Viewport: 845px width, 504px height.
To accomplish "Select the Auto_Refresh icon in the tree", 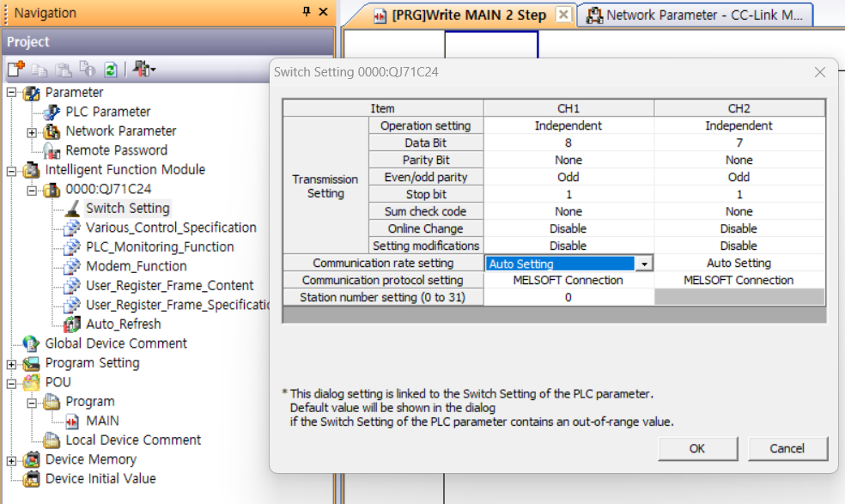I will (72, 325).
